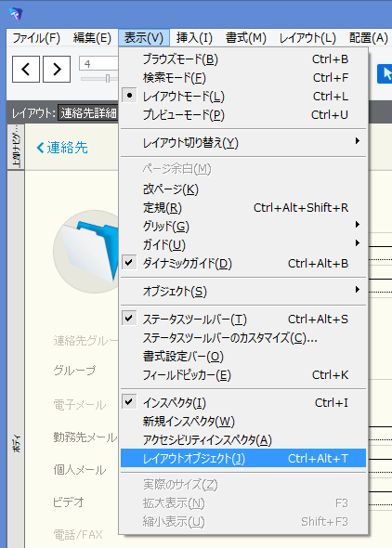This screenshot has width=392, height=548.
Task: Select 改ページ menu item
Action: click(243, 189)
